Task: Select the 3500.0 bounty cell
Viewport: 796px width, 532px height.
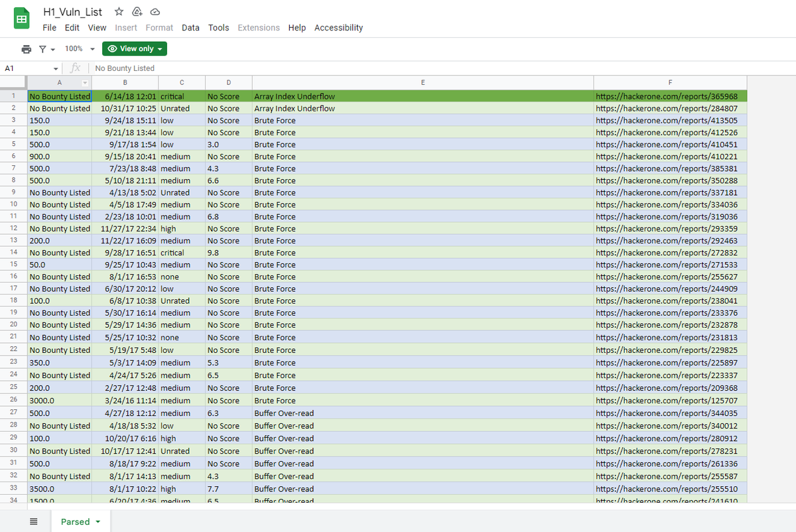Action: [59, 489]
